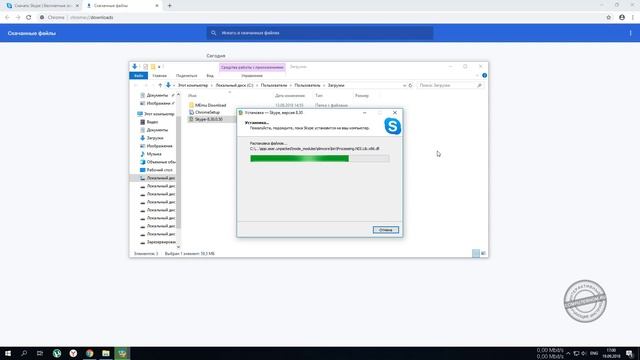Open File Explorer taskbar icon
Screen dimensions: 640x360
[106, 353]
